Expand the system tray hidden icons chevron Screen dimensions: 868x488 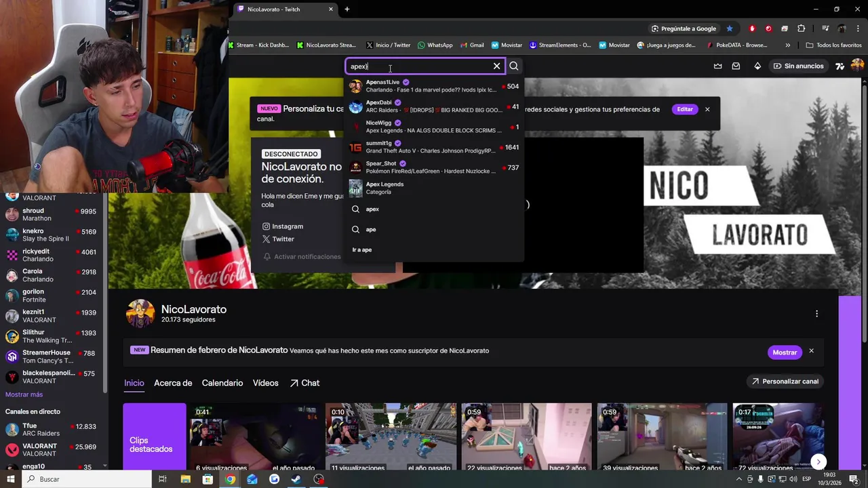point(739,479)
